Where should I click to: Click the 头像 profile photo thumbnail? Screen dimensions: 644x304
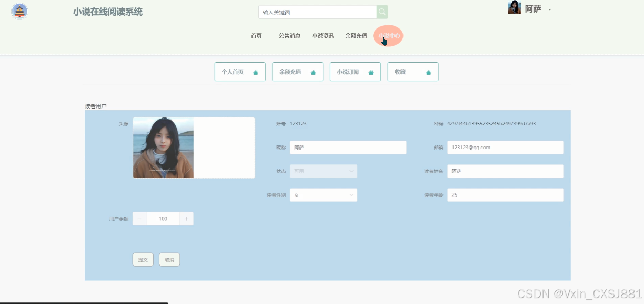tap(163, 148)
